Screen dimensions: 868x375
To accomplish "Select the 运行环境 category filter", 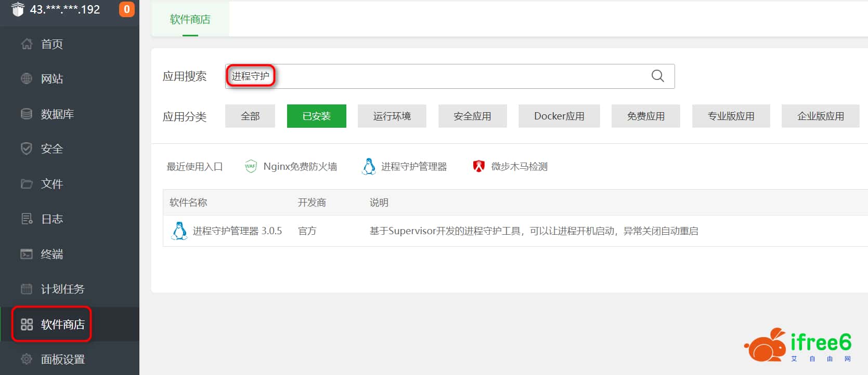I will [392, 116].
